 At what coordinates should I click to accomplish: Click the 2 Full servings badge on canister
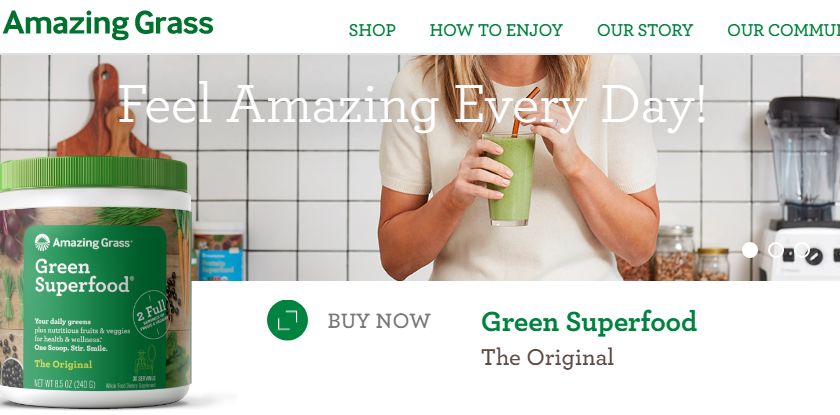click(151, 314)
